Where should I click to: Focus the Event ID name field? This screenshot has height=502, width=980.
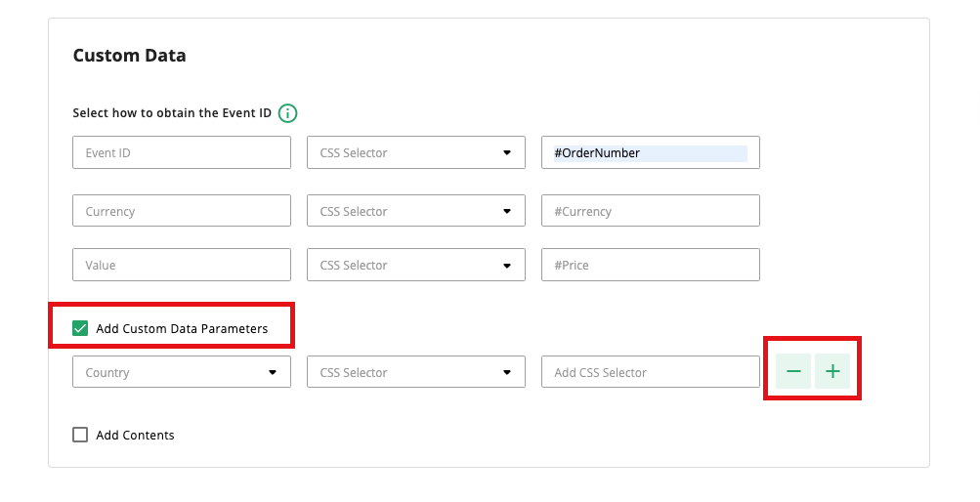click(x=182, y=152)
